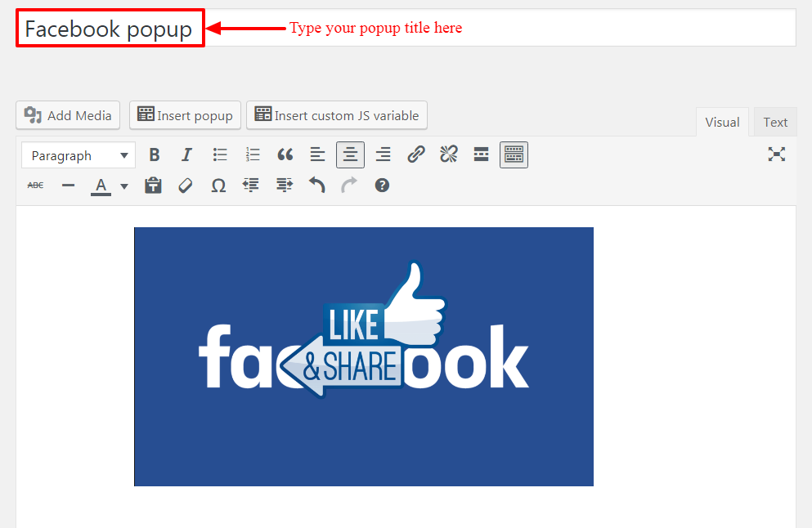
Task: Enter distraction-free fullscreen mode
Action: pos(776,154)
